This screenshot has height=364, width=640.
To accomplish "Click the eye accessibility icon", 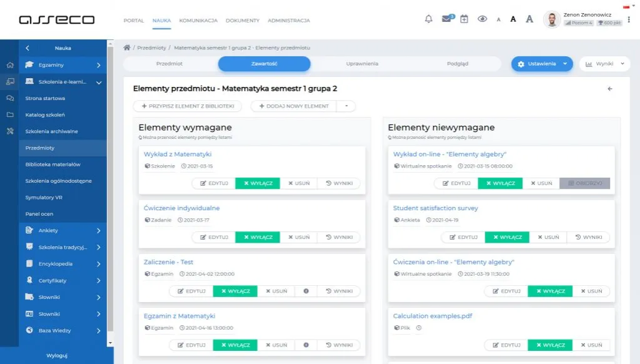I will 482,19.
